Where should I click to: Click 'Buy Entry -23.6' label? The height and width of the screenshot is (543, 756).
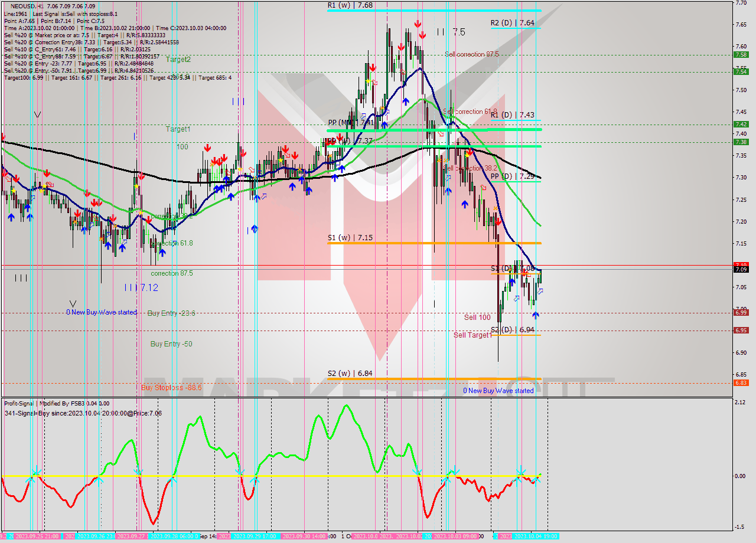point(171,313)
